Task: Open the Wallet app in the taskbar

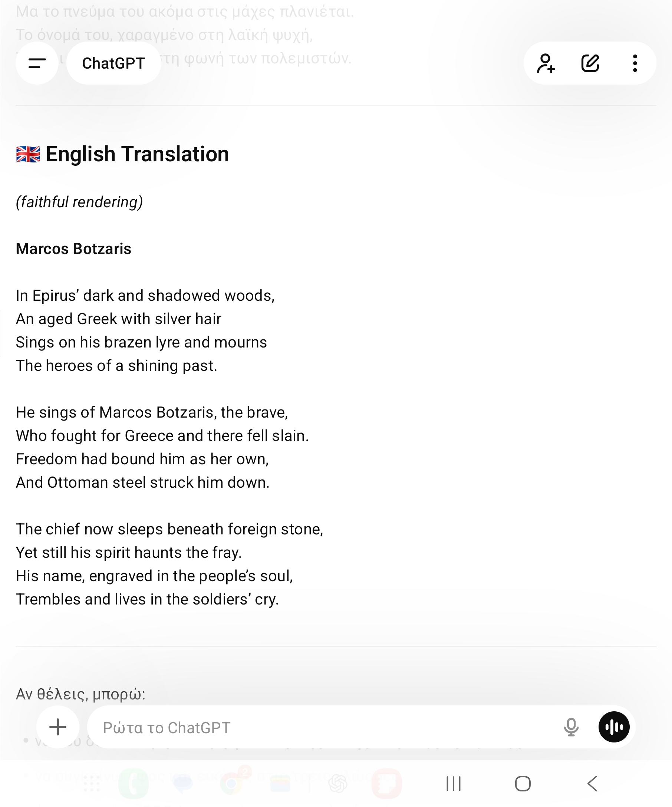Action: click(x=280, y=784)
